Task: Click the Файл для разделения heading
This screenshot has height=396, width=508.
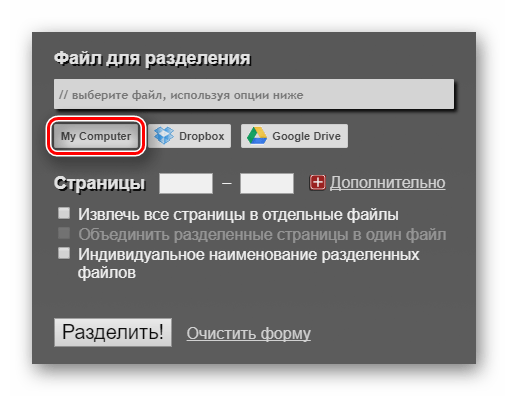Action: 152,59
